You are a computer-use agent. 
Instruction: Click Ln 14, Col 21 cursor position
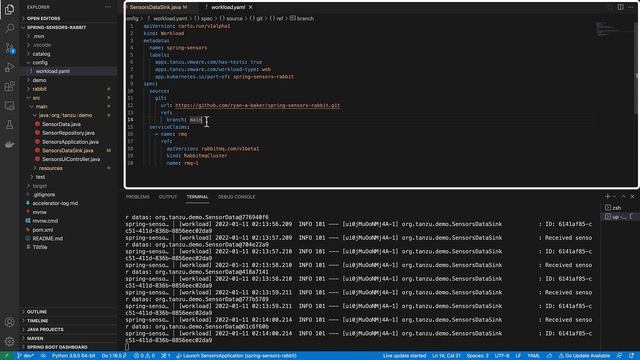[x=446, y=356]
